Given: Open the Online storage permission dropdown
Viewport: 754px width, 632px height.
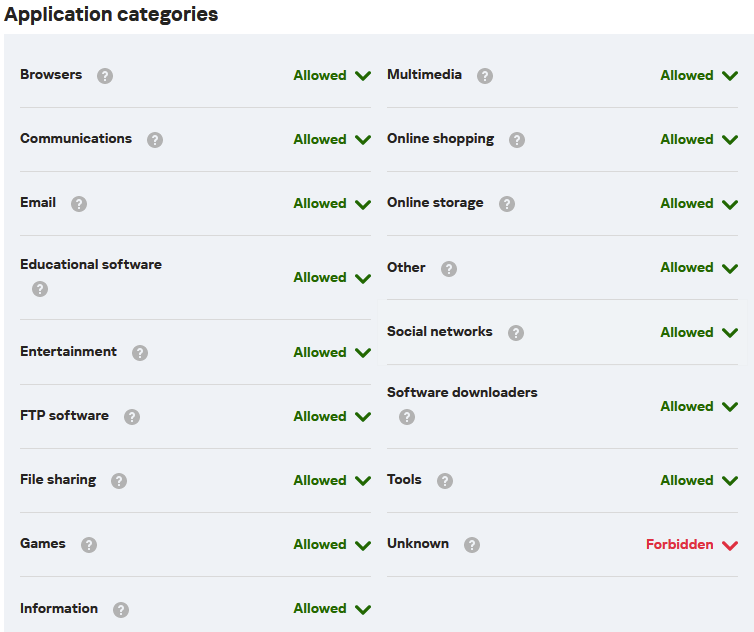Looking at the screenshot, I should [x=699, y=204].
